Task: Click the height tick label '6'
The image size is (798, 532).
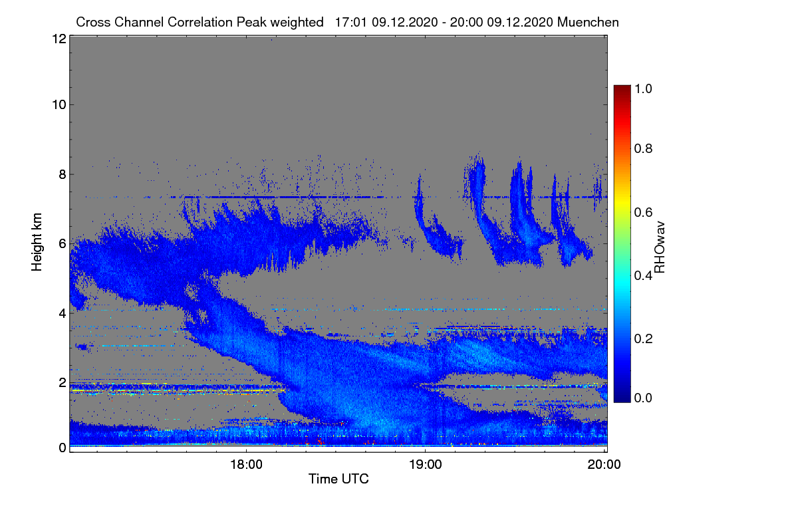Action: coord(62,243)
